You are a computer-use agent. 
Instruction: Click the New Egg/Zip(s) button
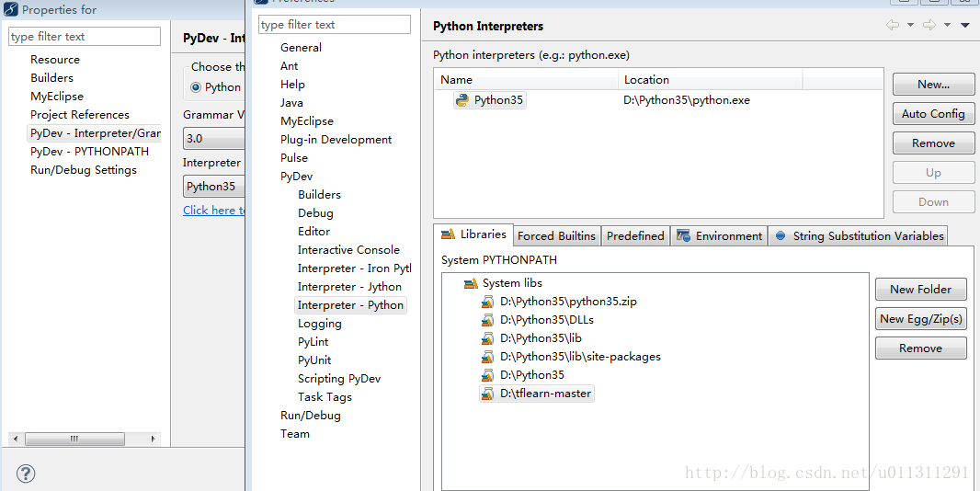point(920,318)
